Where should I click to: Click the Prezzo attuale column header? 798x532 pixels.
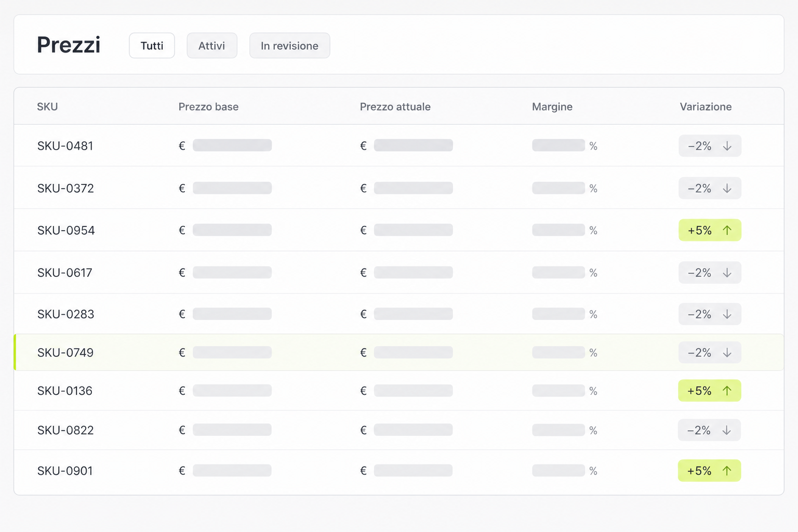pos(395,107)
